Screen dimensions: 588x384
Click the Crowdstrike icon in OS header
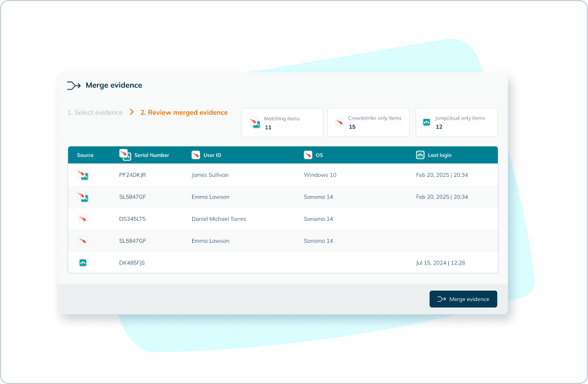pos(308,155)
